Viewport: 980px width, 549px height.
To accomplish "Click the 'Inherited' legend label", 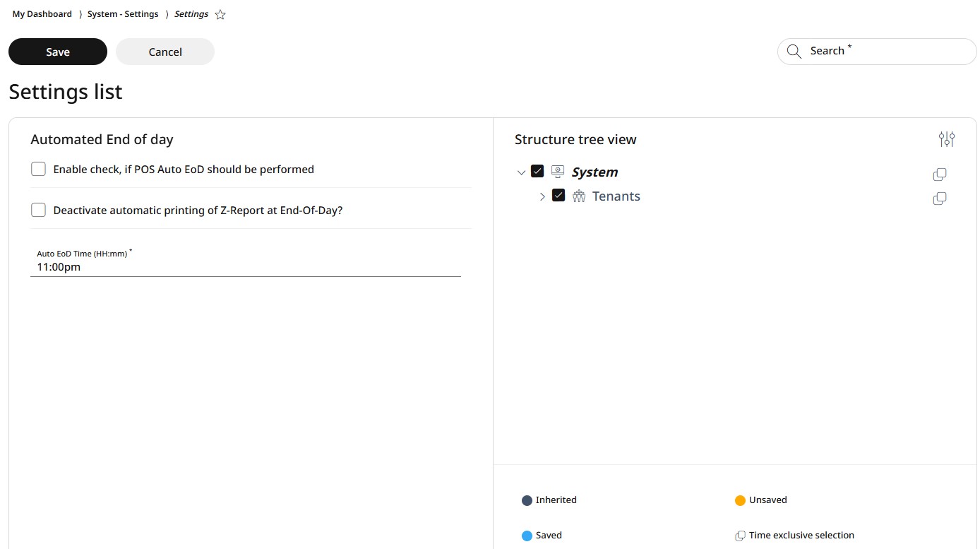I will (x=556, y=500).
